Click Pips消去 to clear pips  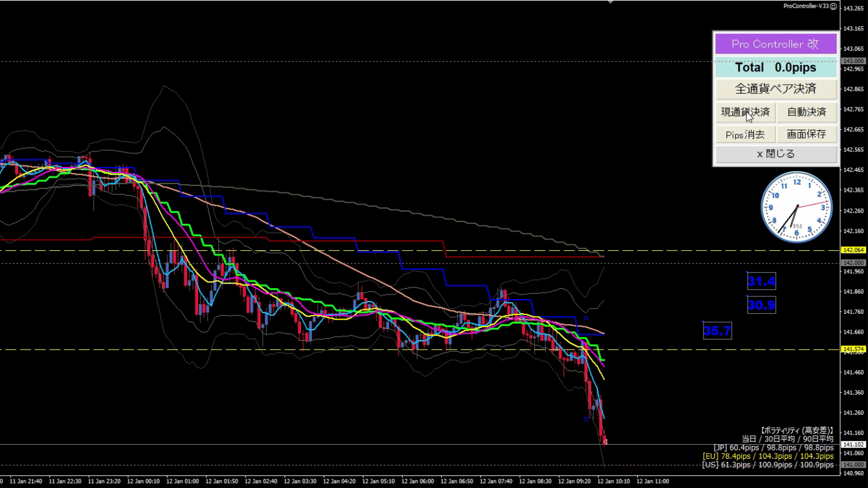tap(745, 134)
